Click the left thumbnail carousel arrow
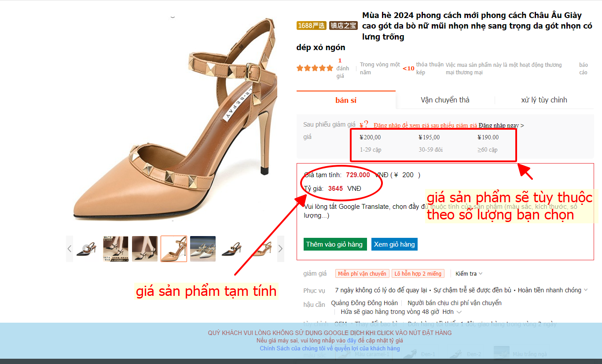Screen dimensions: 602x364 pyautogui.click(x=70, y=249)
